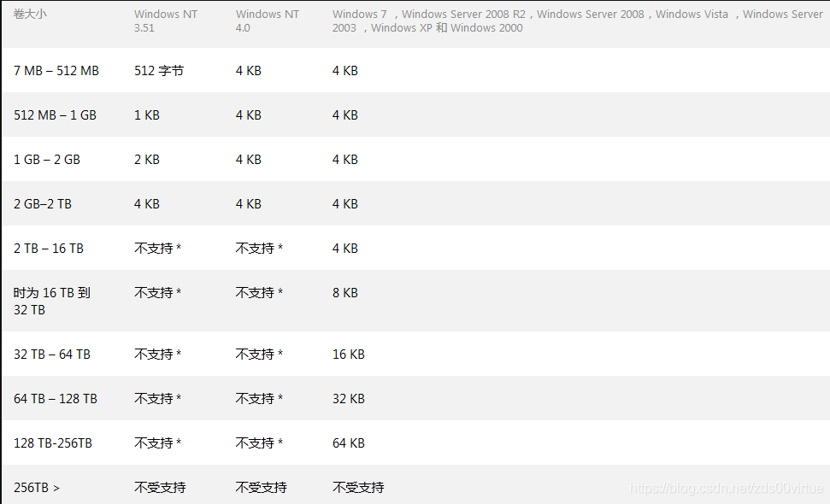Click the '64 KB' cell
This screenshot has width=830, height=504.
[348, 442]
